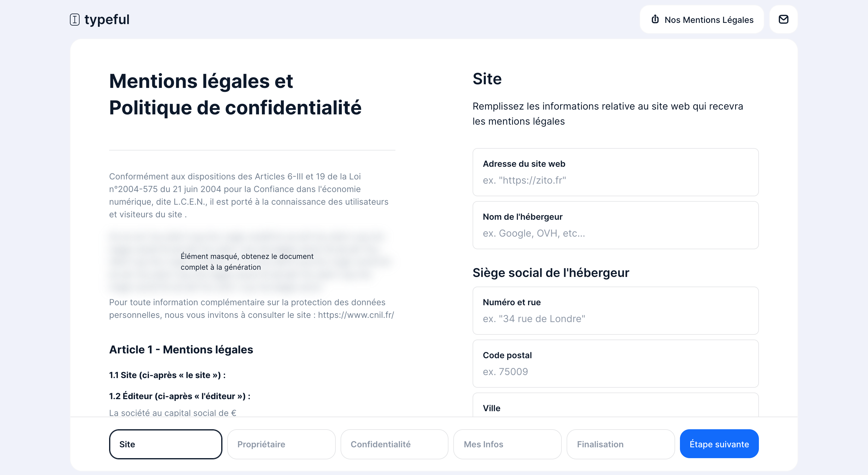This screenshot has height=475, width=868.
Task: Click the typeful logo icon
Action: (74, 20)
